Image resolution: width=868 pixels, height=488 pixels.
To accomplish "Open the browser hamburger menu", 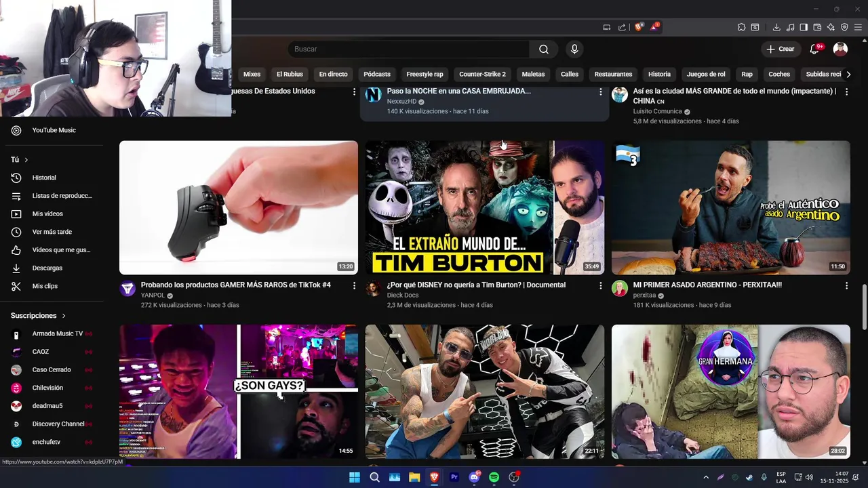I will (858, 27).
